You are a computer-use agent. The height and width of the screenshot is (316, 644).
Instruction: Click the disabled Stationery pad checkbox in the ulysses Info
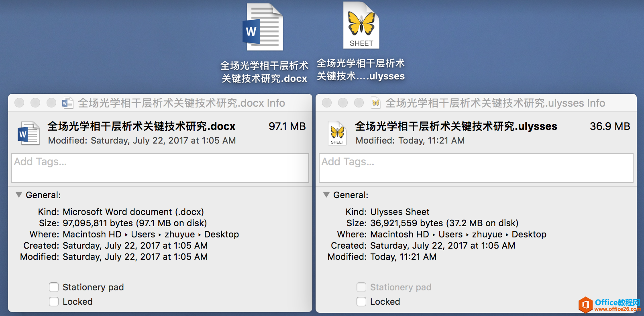click(361, 287)
